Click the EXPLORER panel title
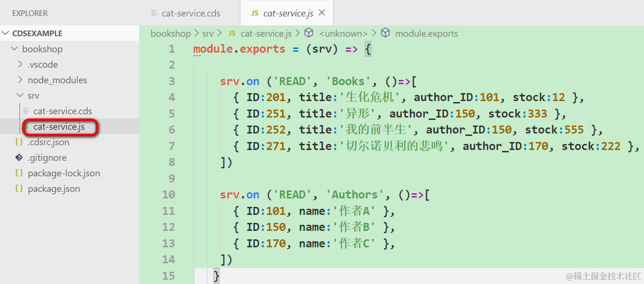Viewport: 644px width, 284px height. tap(30, 13)
